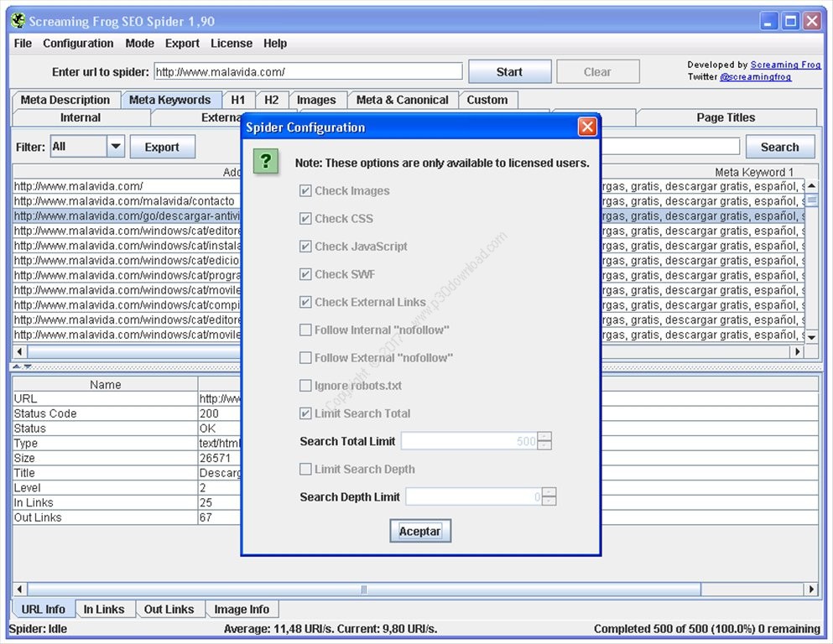Click the lower pane scrollbar right arrow
Screen dimensions: 833x644
click(x=811, y=589)
